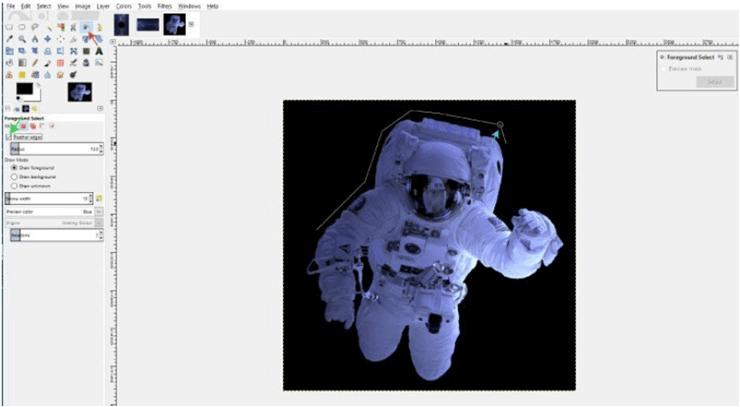The height and width of the screenshot is (407, 740).
Task: Open the Colors menu
Action: pyautogui.click(x=123, y=6)
